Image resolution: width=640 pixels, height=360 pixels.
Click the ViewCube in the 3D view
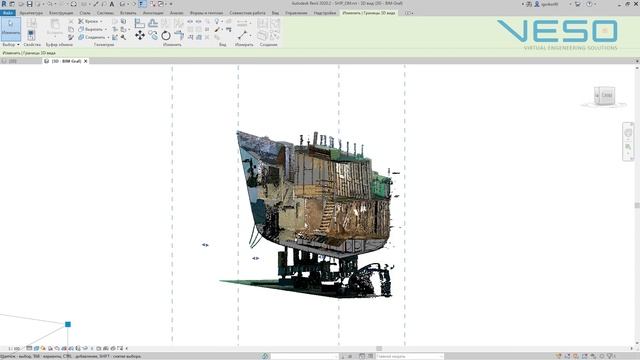pos(604,96)
